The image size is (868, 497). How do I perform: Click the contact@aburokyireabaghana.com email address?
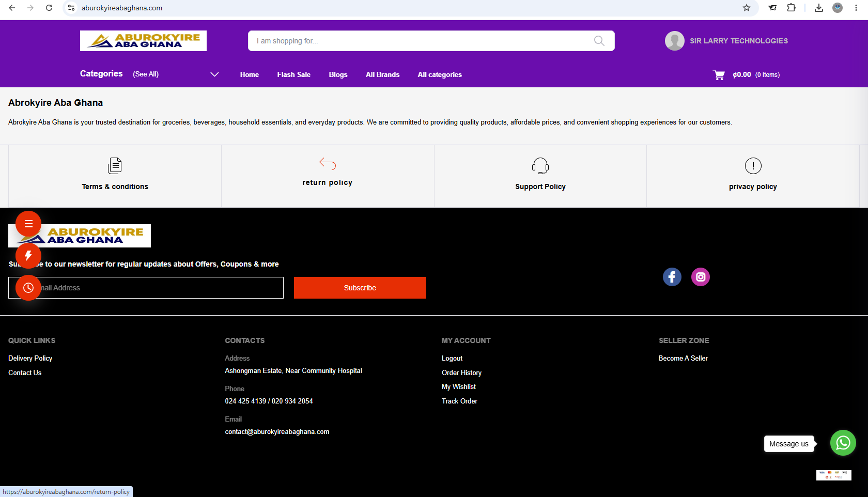(x=277, y=431)
